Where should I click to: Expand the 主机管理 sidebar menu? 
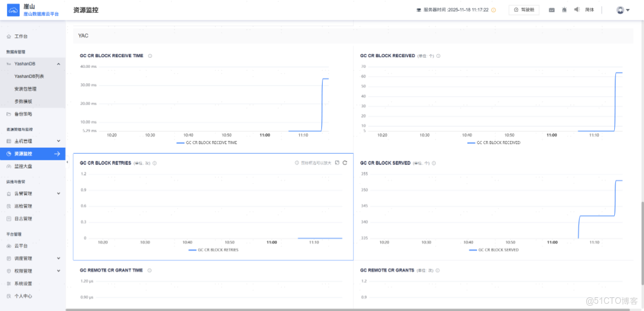coord(58,141)
